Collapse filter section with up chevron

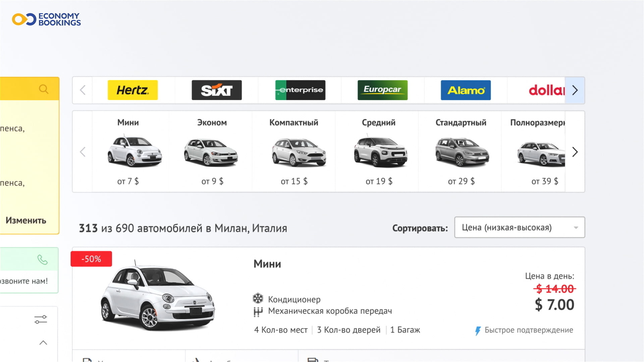(43, 343)
